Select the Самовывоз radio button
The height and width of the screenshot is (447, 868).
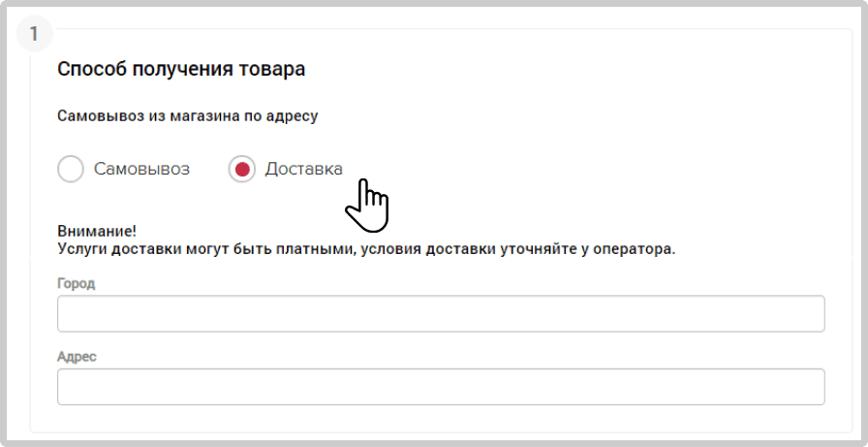71,169
